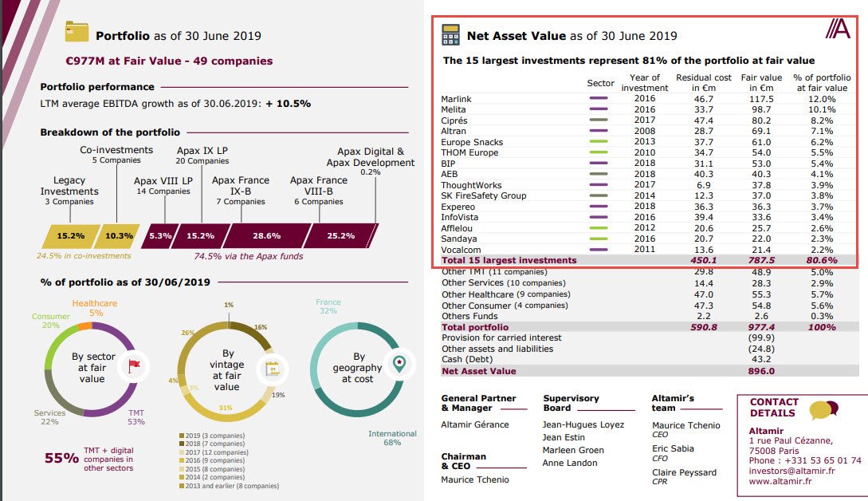868x501 pixels.
Task: Click the ThoughtWorks row name
Action: point(472,185)
